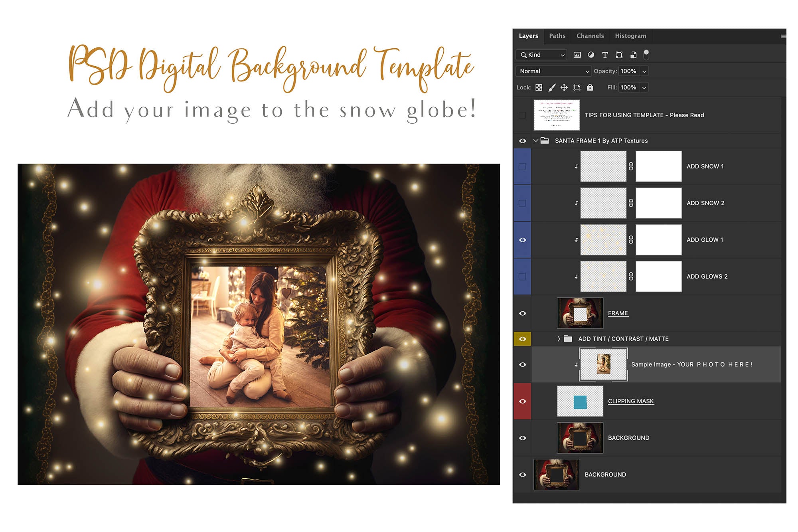The height and width of the screenshot is (532, 798).
Task: Open the Histogram tab
Action: pos(630,36)
